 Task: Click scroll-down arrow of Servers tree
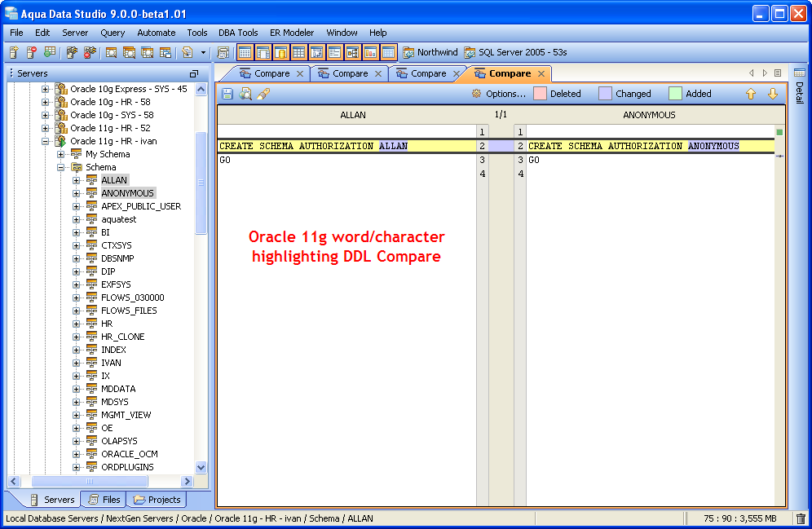click(x=201, y=467)
